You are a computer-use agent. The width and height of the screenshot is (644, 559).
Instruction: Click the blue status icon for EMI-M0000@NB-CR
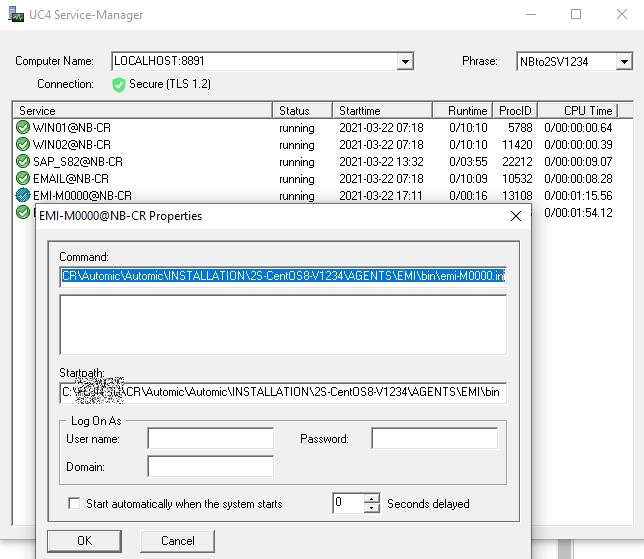[x=23, y=195]
